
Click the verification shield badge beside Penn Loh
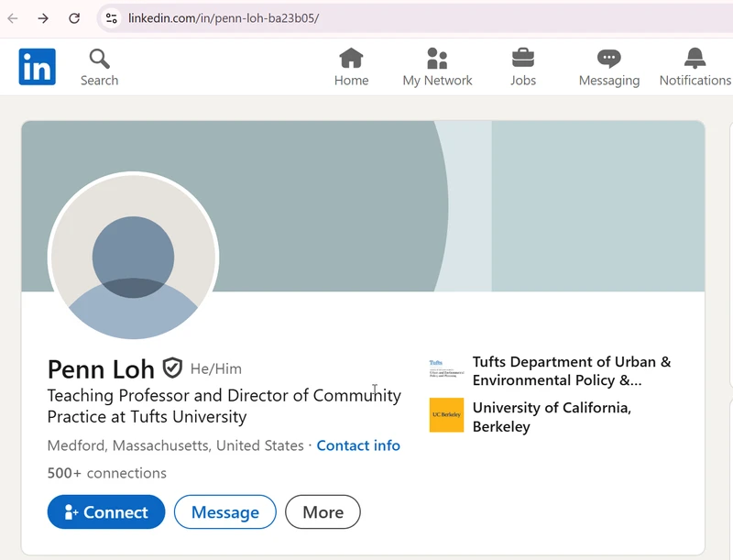(x=172, y=368)
